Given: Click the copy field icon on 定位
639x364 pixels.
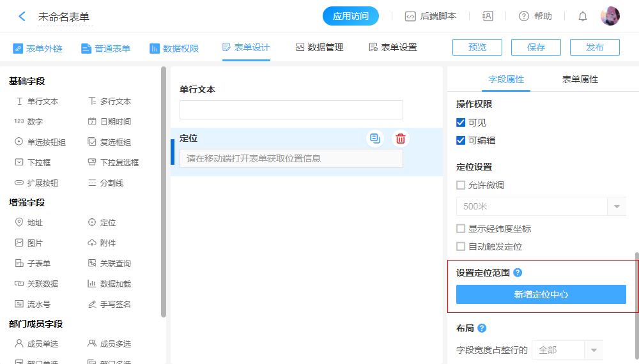Looking at the screenshot, I should click(x=375, y=139).
